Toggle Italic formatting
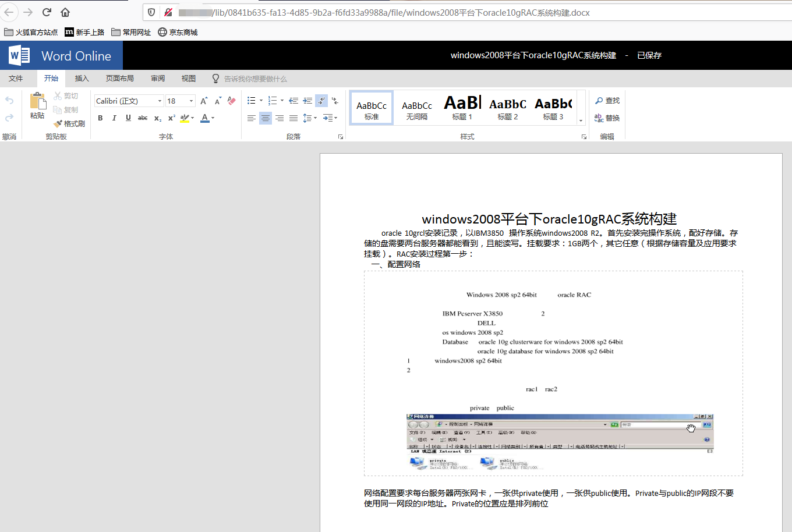The image size is (792, 532). 114,118
